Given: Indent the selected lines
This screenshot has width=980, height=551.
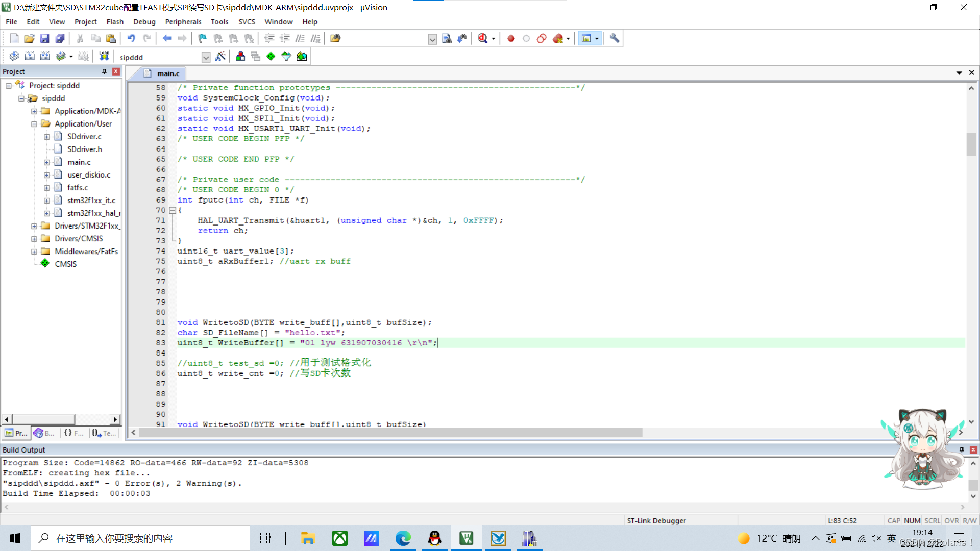Looking at the screenshot, I should 269,38.
